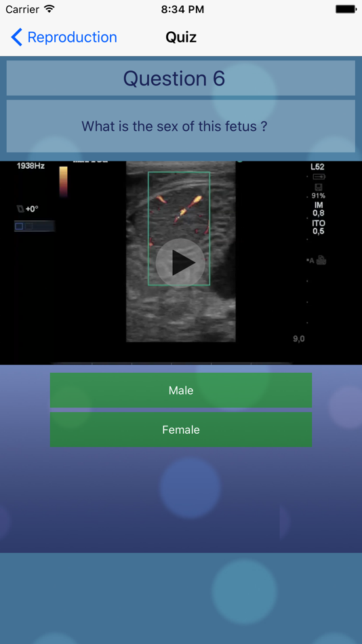362x644 pixels.
Task: Tap the 1938Hz frequency readout
Action: point(31,166)
